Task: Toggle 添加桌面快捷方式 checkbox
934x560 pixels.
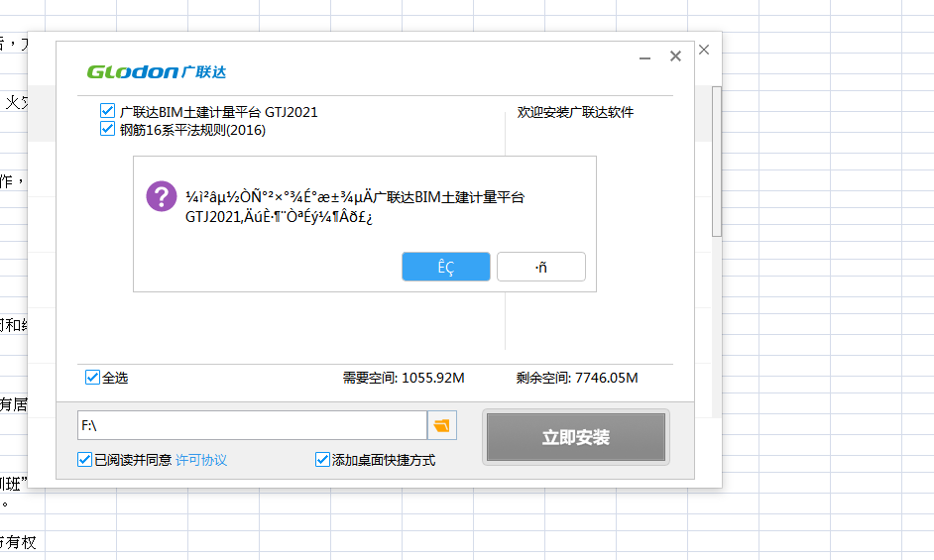Action: point(322,459)
